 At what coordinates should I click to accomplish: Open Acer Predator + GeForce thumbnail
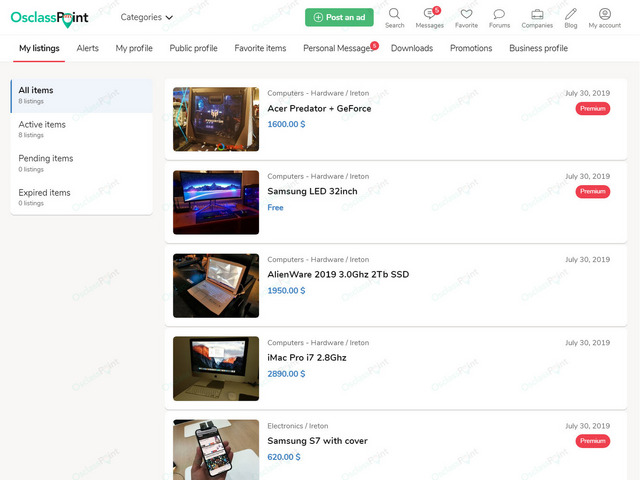216,119
